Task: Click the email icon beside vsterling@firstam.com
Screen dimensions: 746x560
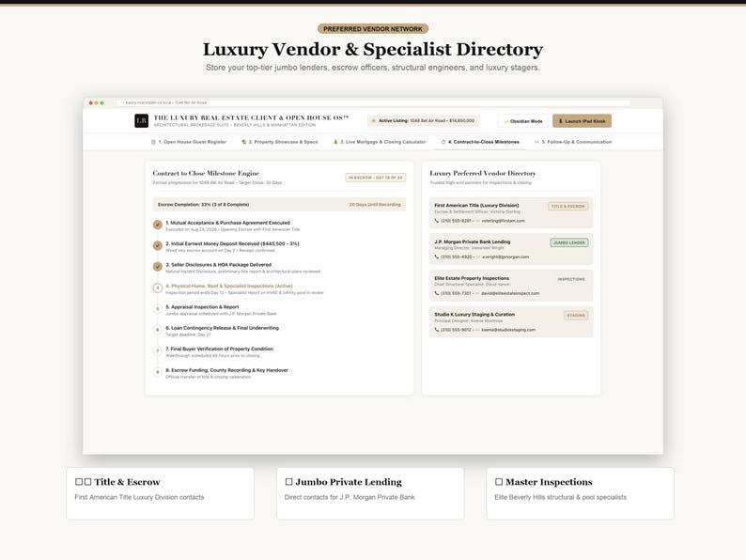Action: [x=477, y=221]
